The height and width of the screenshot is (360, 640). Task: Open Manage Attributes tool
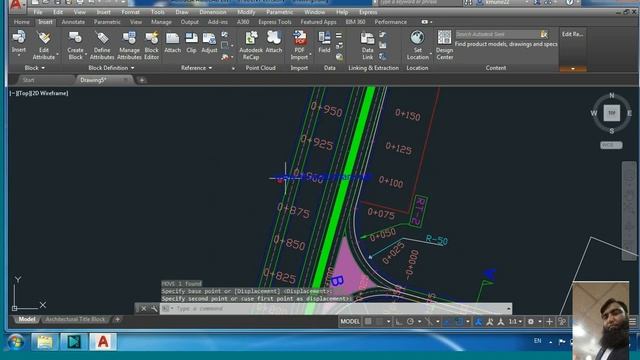click(x=129, y=45)
